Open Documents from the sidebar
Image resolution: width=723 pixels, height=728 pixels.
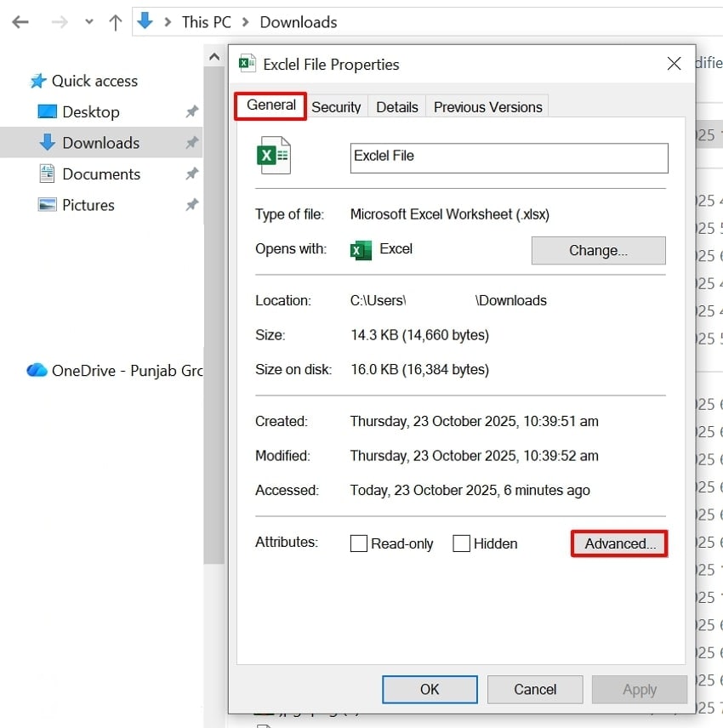(101, 174)
